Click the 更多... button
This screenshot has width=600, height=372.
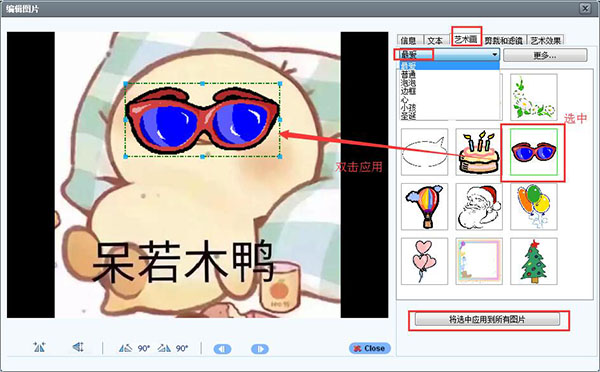(545, 55)
